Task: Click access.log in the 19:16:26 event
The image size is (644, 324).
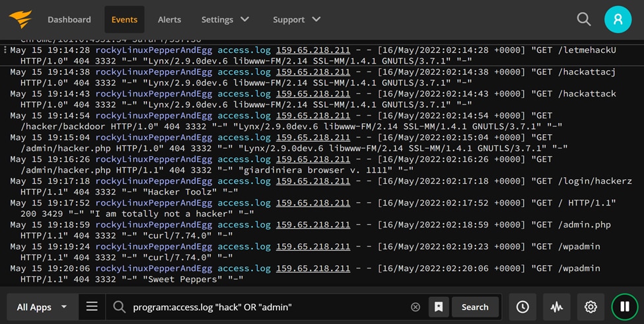Action: coord(244,159)
